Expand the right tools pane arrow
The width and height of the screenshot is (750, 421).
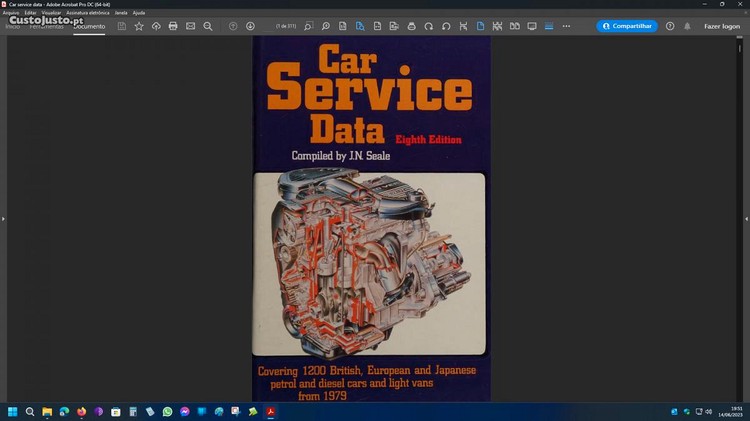pyautogui.click(x=746, y=218)
